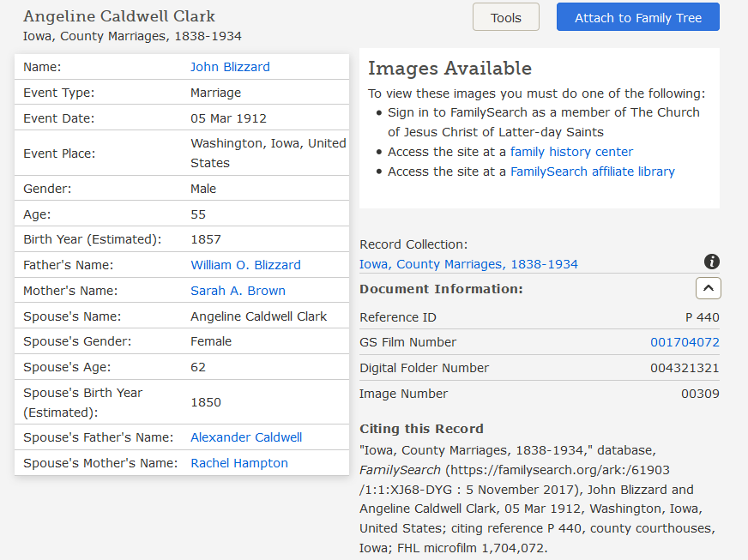Follow the family history center link
This screenshot has width=748, height=560.
571,152
